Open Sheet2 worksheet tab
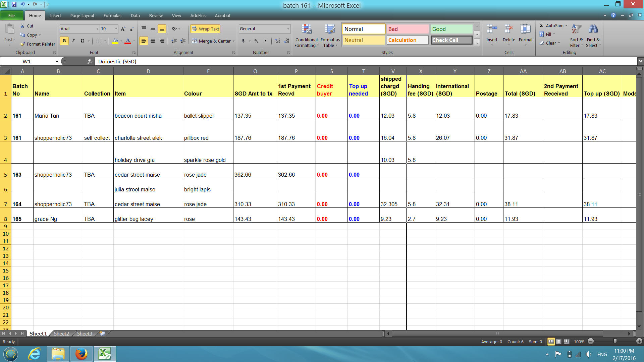644x362 pixels. [61, 334]
